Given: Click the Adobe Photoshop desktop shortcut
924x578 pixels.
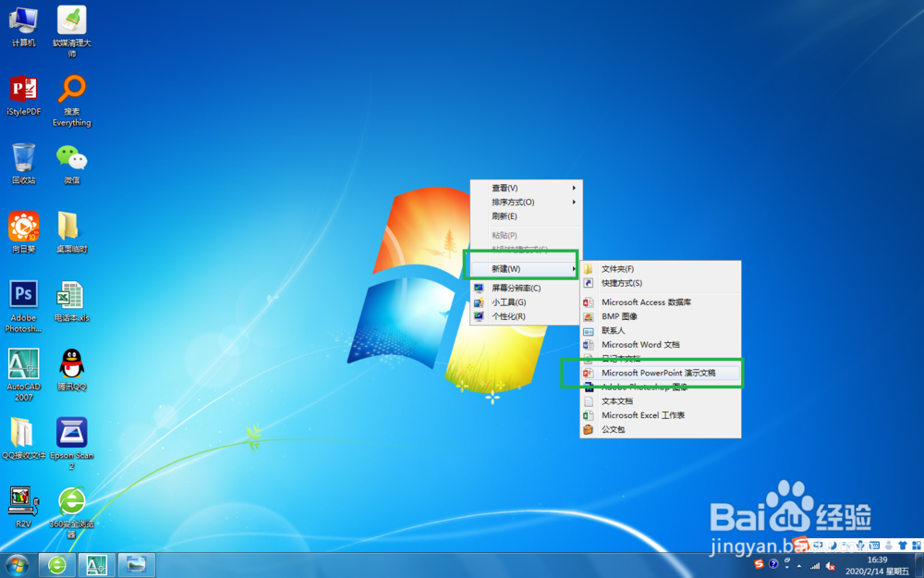Looking at the screenshot, I should (24, 307).
